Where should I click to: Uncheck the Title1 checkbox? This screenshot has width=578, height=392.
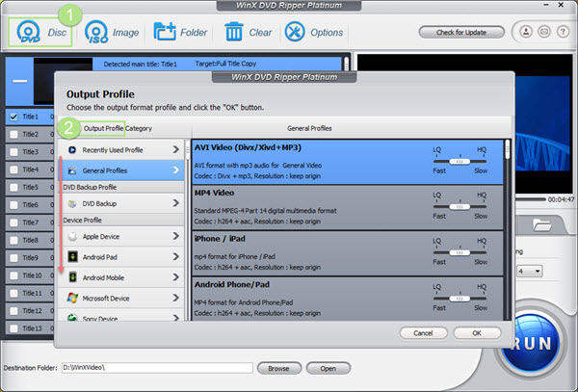click(x=13, y=117)
